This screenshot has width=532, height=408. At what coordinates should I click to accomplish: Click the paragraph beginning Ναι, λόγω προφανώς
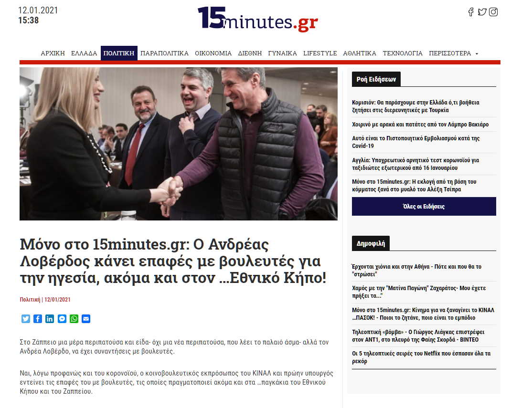pos(176,382)
